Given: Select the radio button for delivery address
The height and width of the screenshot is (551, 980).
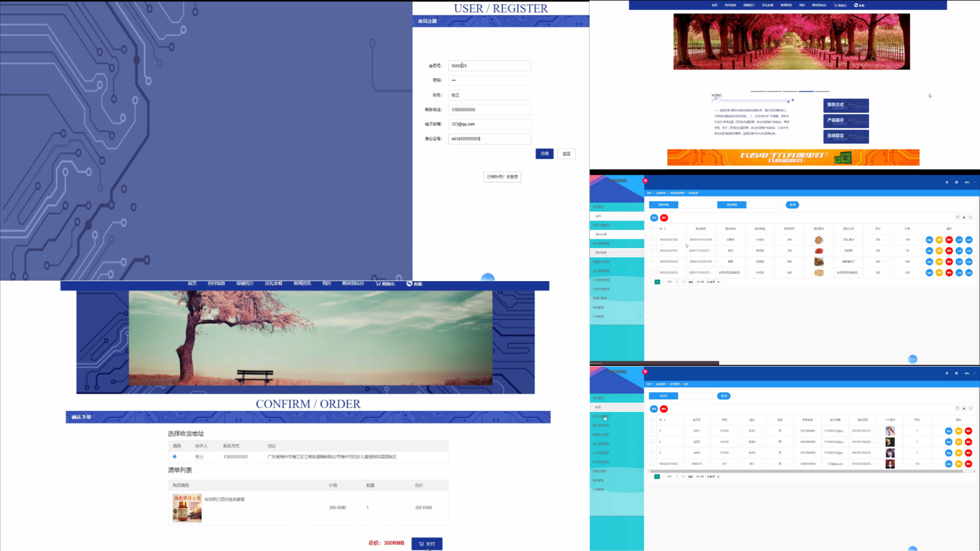Looking at the screenshot, I should [175, 456].
